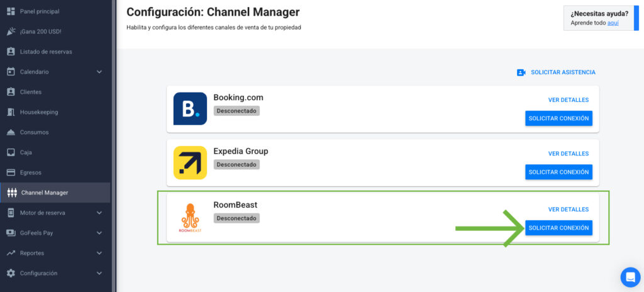Viewport: 644px width, 292px height.
Task: Click Booking.com Desconectado status badge
Action: click(x=236, y=111)
